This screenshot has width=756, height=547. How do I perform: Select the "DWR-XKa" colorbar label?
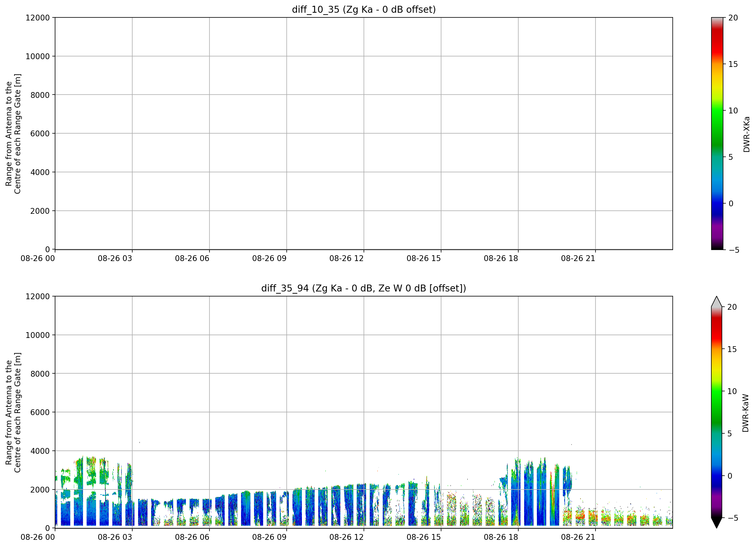(746, 134)
